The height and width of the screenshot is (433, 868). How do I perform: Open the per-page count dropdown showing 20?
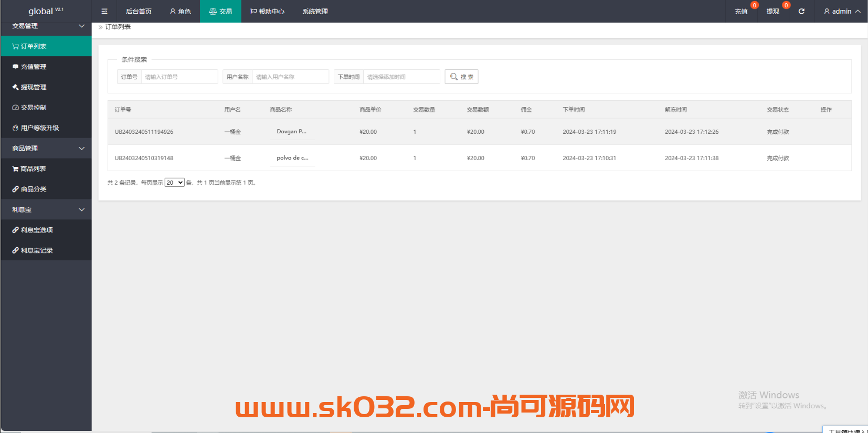(175, 183)
